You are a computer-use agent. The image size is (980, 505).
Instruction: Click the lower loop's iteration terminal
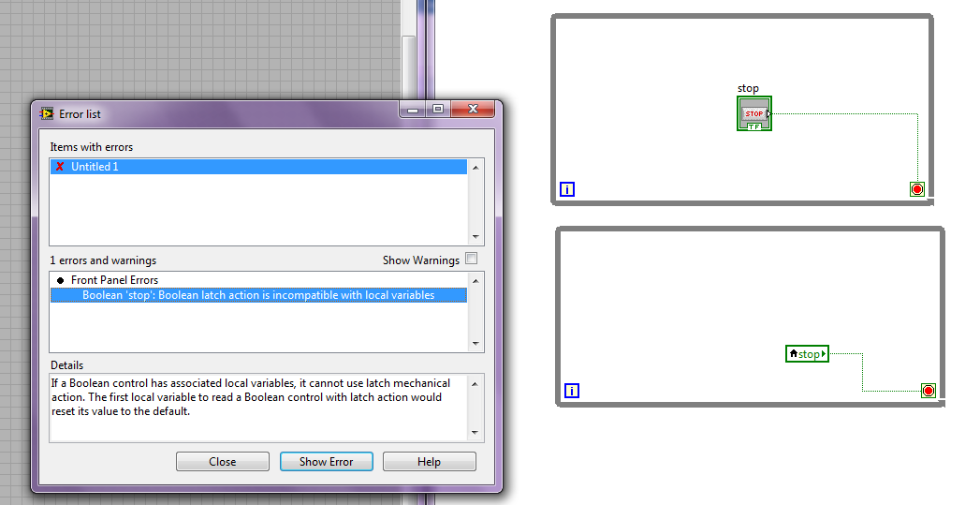pos(571,391)
